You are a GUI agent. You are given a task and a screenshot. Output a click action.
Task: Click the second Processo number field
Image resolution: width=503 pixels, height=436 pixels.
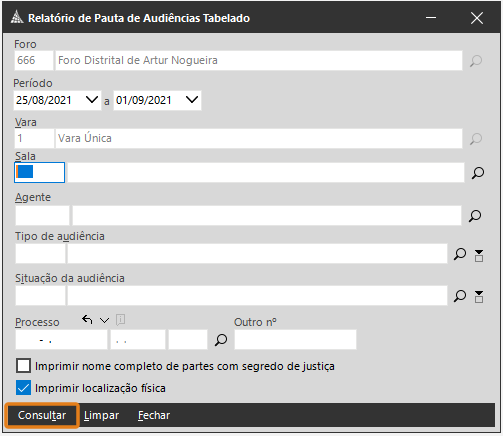coord(138,340)
